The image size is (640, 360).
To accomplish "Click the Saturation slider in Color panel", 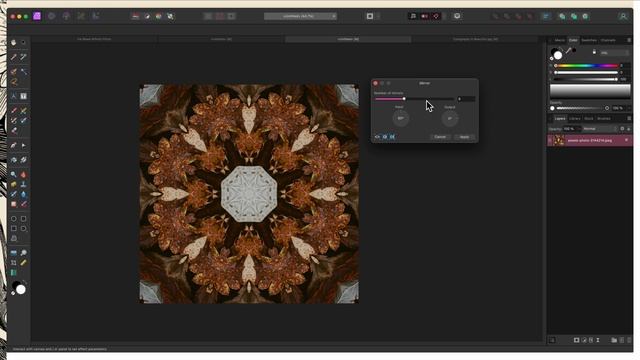I will pyautogui.click(x=587, y=73).
